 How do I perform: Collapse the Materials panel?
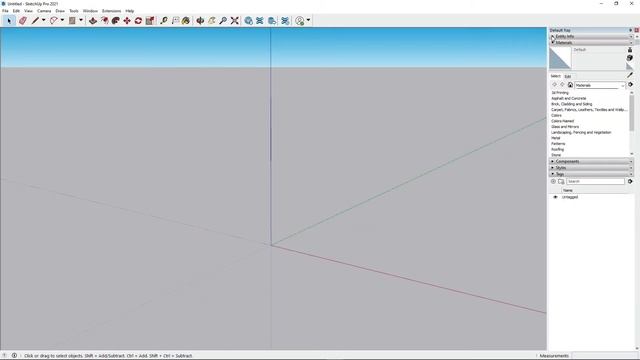(x=591, y=42)
